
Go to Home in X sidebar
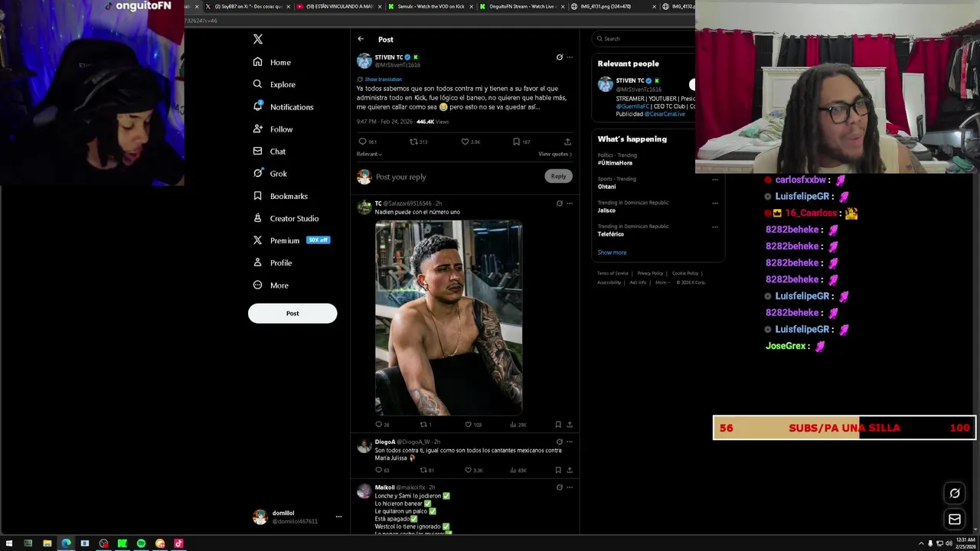[x=272, y=62]
